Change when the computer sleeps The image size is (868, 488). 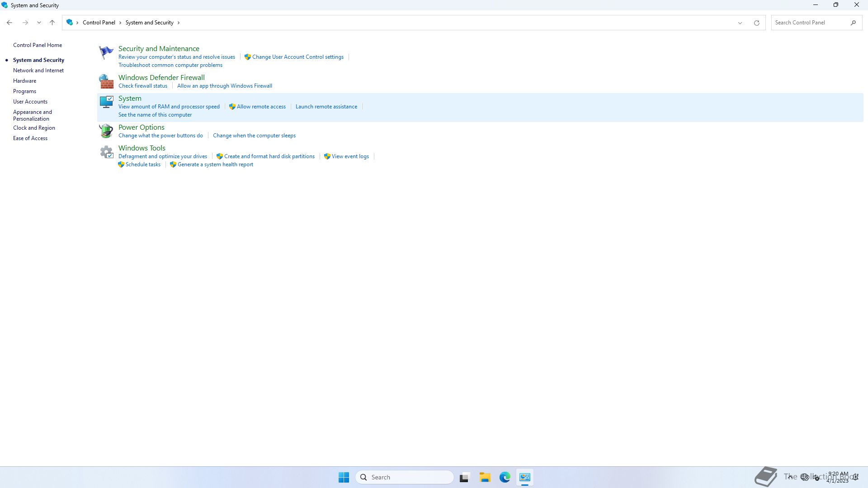[254, 136]
